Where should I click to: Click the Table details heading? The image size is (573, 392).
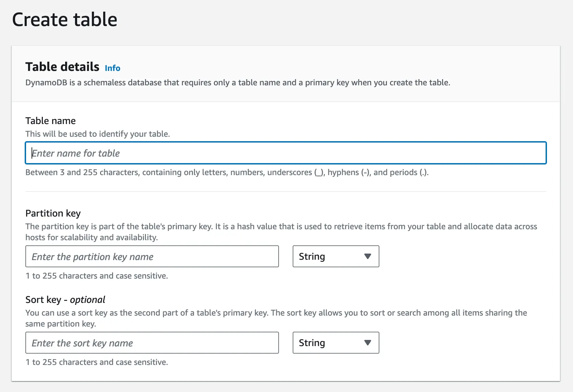62,66
